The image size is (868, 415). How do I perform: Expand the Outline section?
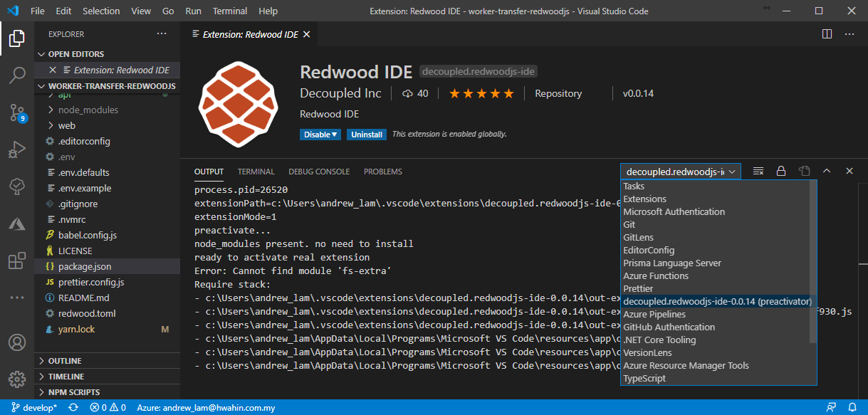[107, 361]
